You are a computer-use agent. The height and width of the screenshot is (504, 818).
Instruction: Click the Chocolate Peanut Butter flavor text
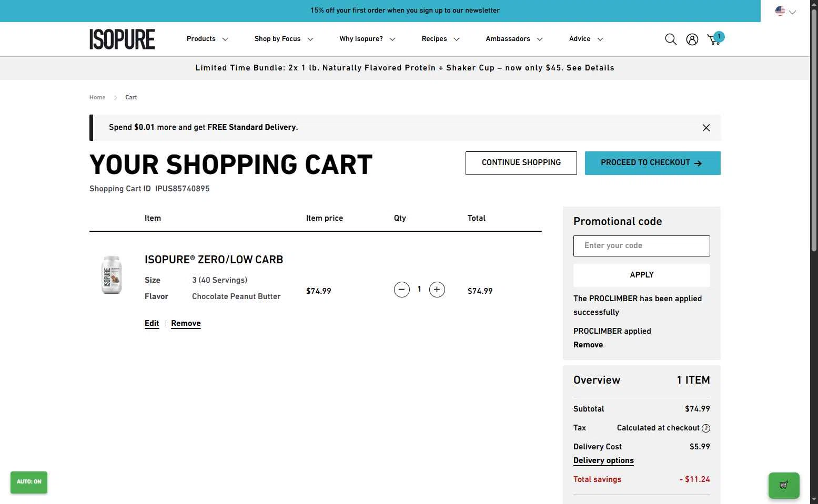point(236,296)
